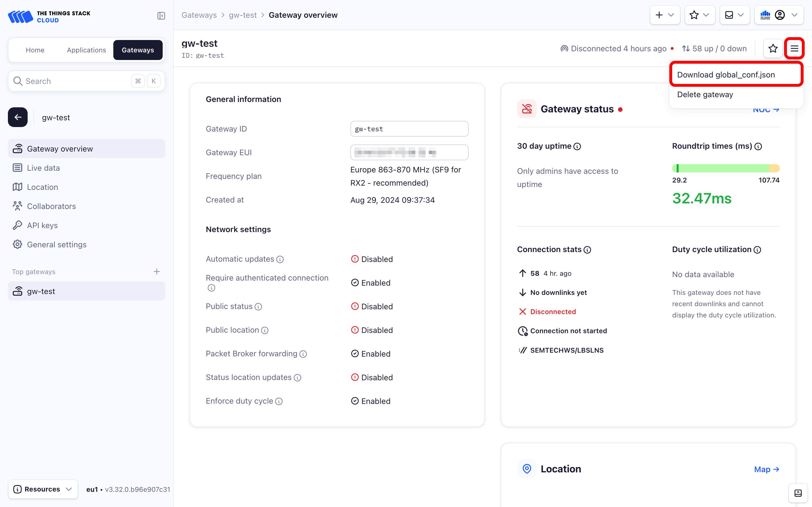Switch to the Applications tab
Image resolution: width=812 pixels, height=507 pixels.
point(86,50)
